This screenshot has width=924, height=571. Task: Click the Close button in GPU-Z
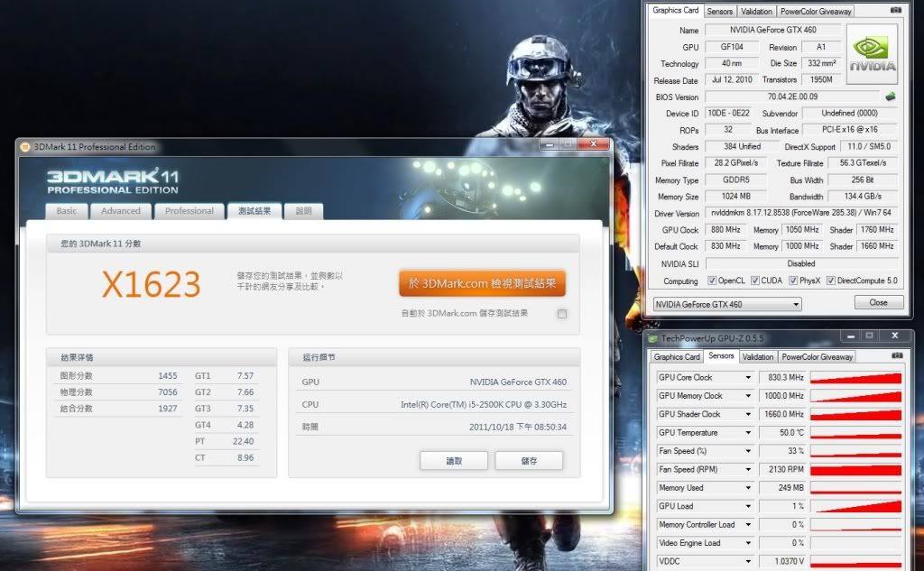878,302
